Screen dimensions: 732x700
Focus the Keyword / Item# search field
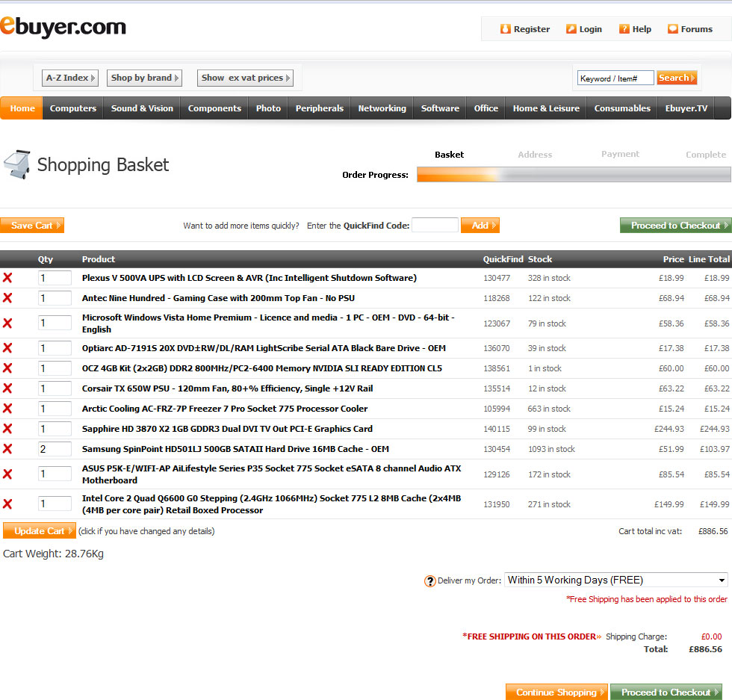[x=615, y=78]
